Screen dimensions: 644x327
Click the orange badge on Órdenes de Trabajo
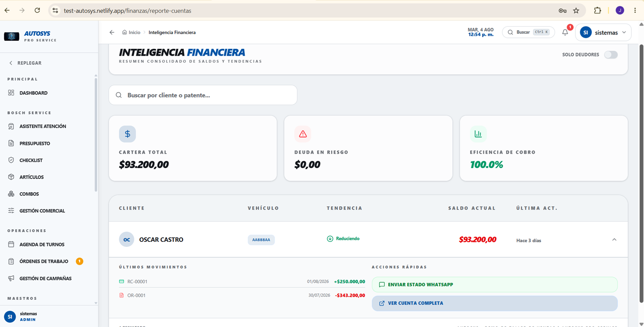tap(79, 261)
